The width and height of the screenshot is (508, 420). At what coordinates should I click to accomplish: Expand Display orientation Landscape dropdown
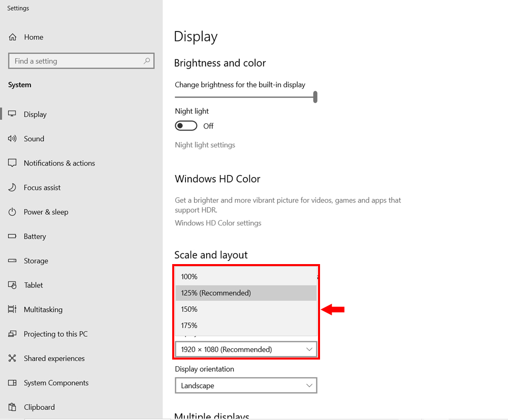pyautogui.click(x=246, y=385)
